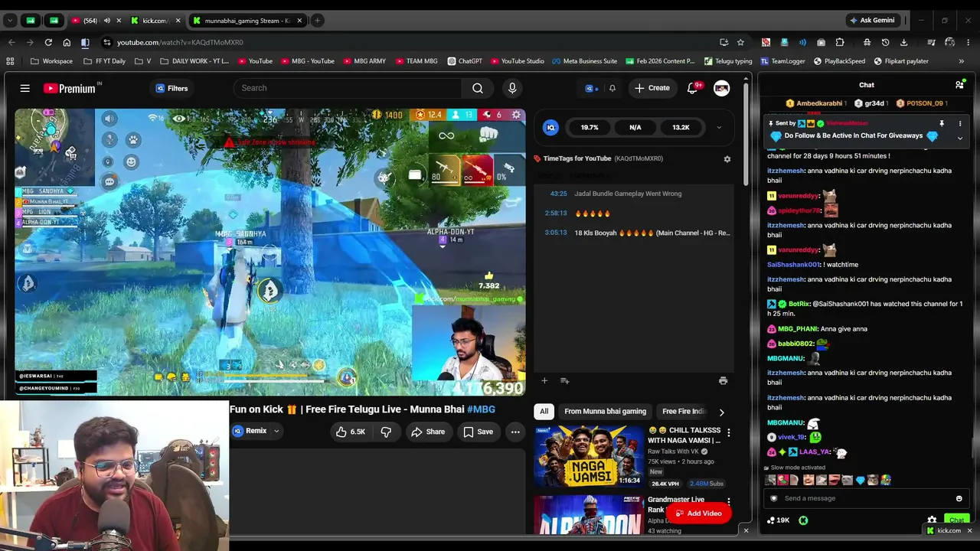This screenshot has height=551, width=980.
Task: Open a new browser tab
Action: [x=317, y=21]
